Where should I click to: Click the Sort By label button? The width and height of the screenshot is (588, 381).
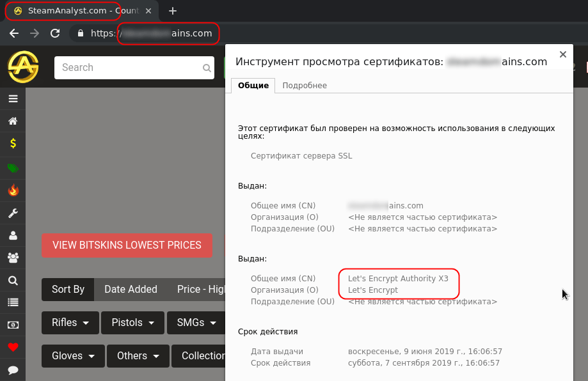tap(68, 289)
